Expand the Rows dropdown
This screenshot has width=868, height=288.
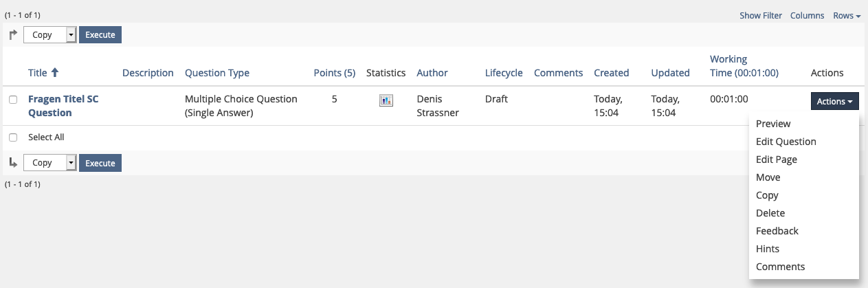click(x=847, y=16)
